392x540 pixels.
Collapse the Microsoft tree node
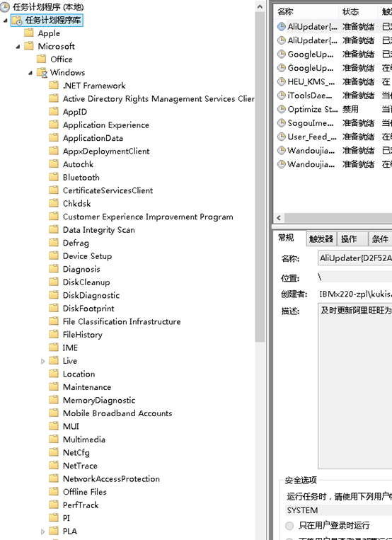point(18,47)
